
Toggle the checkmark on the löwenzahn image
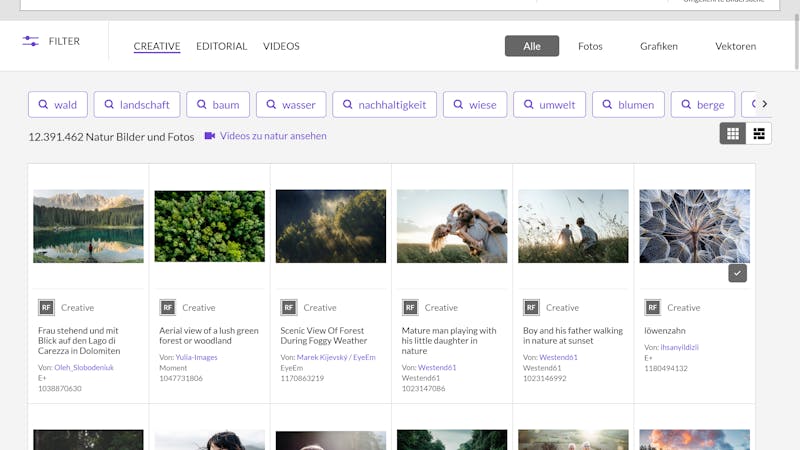coord(737,273)
